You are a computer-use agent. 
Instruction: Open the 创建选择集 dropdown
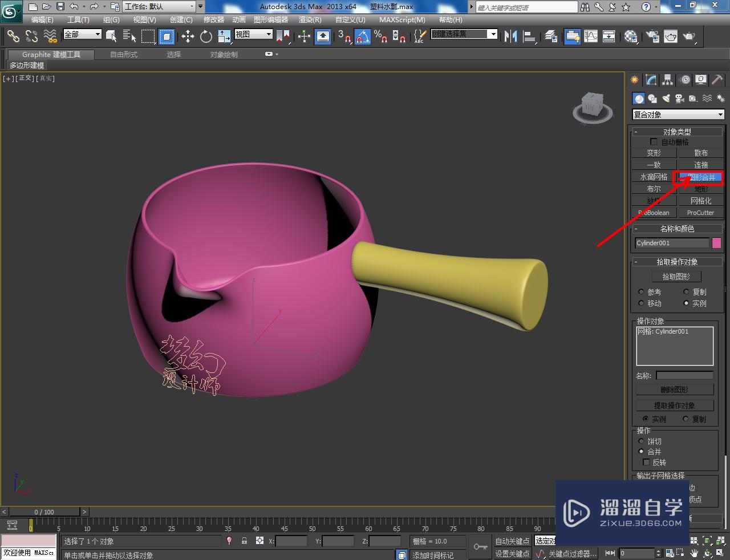(x=464, y=34)
